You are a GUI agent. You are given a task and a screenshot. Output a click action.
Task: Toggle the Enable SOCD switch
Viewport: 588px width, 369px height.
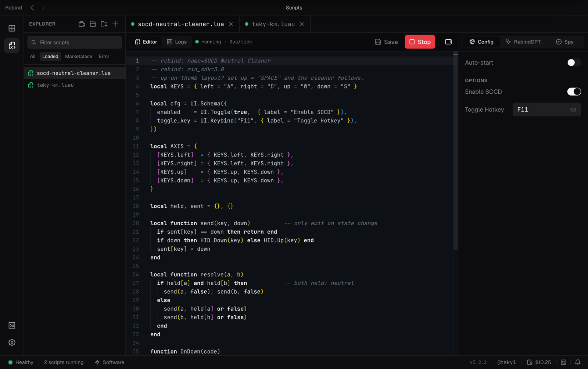574,92
